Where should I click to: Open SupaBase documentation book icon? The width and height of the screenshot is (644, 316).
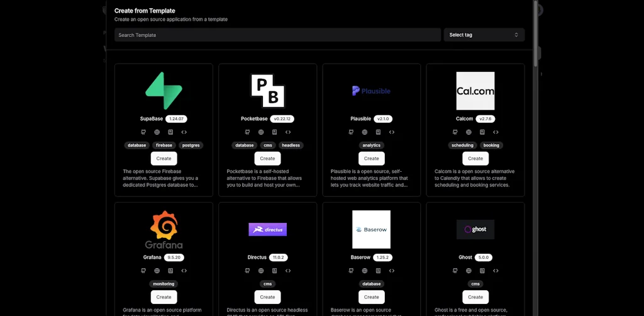170,132
